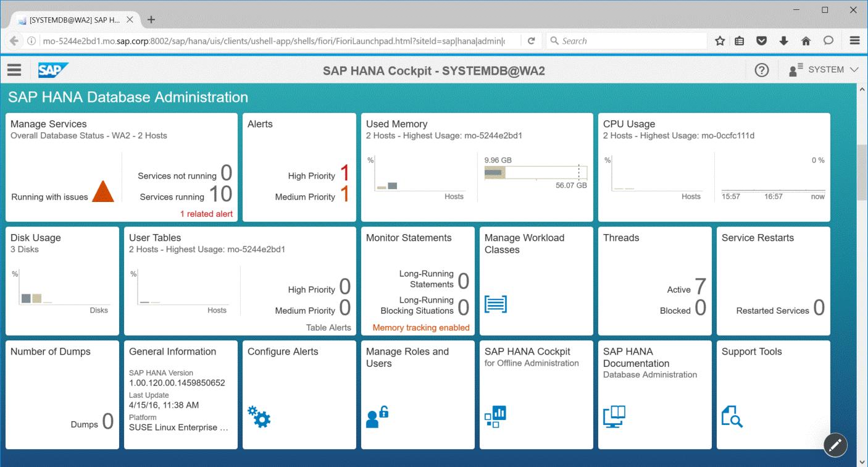Click 'Table Alerts' text in User Tables
Viewport: 868px width, 467px height.
click(328, 327)
